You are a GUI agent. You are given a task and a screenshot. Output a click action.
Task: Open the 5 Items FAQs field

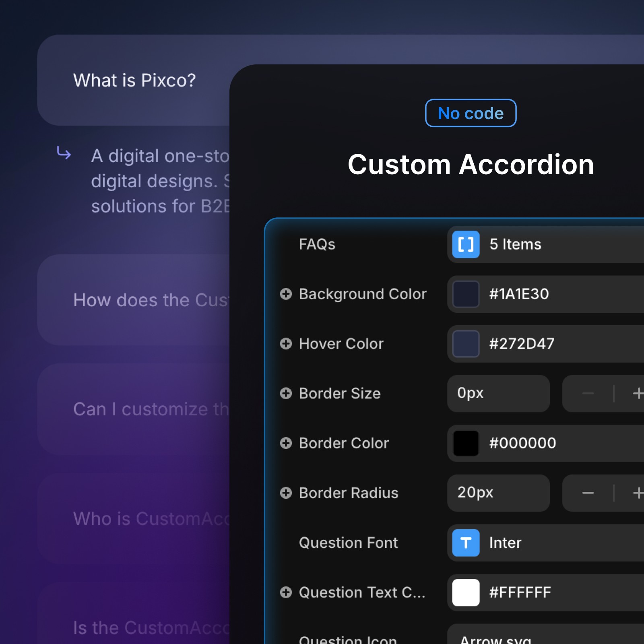click(545, 244)
